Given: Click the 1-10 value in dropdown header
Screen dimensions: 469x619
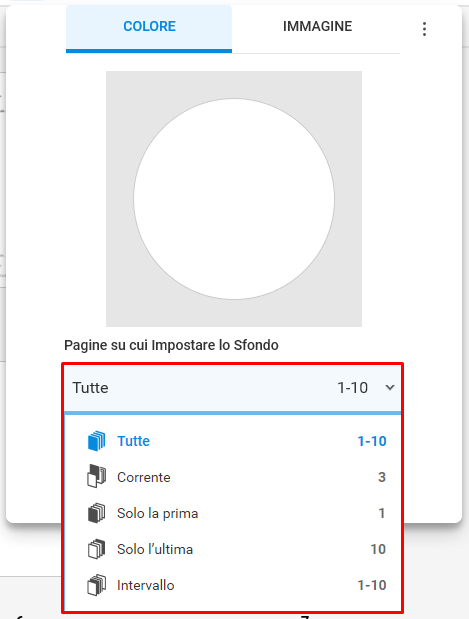Looking at the screenshot, I should pyautogui.click(x=352, y=388).
